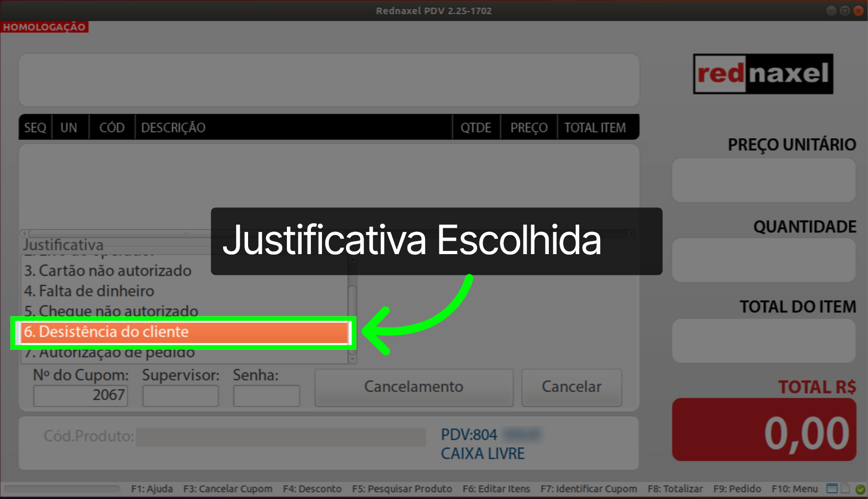
Task: Click the rednaxel logo
Action: [762, 74]
